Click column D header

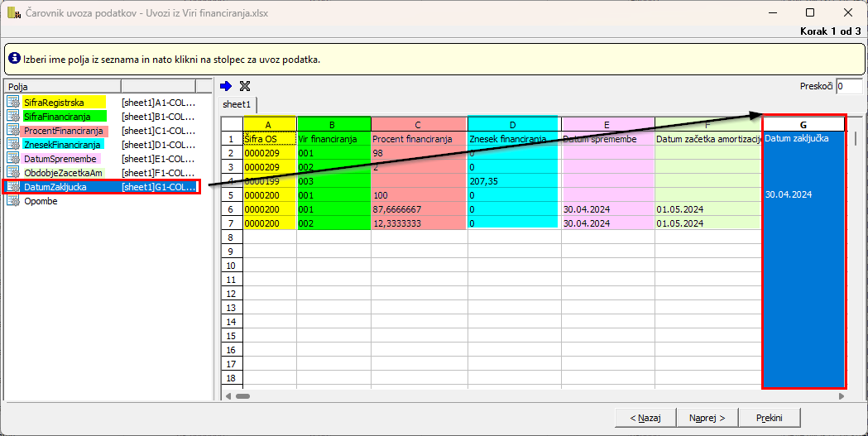[x=515, y=124]
